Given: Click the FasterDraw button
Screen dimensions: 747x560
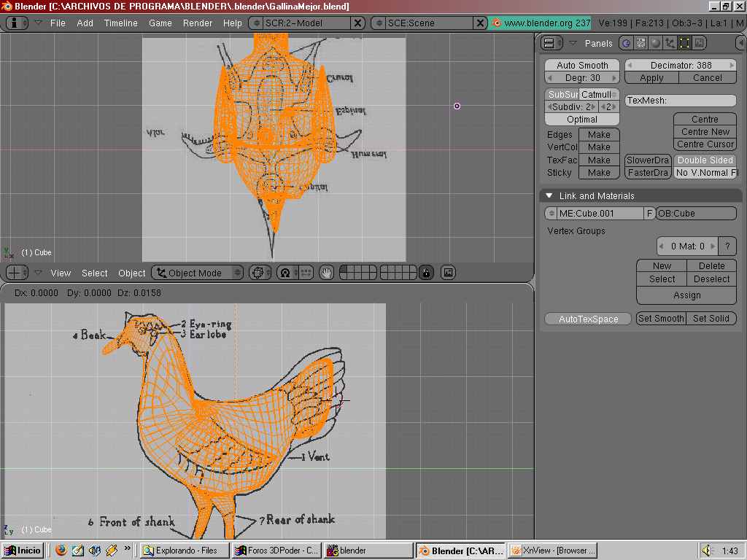Looking at the screenshot, I should pyautogui.click(x=648, y=172).
